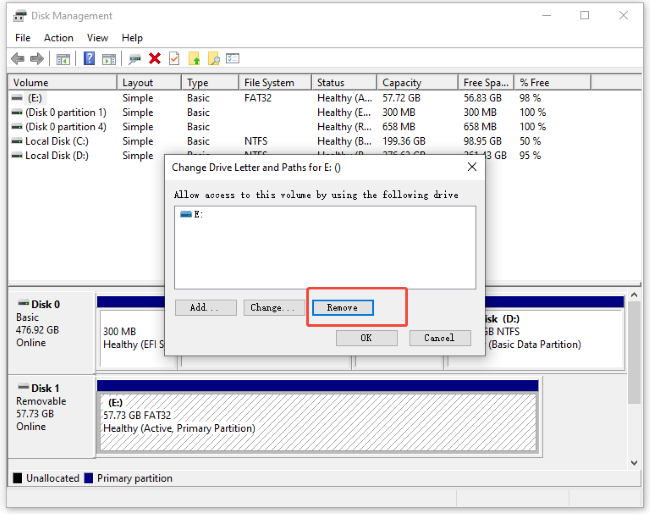Open the View menu
This screenshot has height=514, width=650.
click(97, 38)
